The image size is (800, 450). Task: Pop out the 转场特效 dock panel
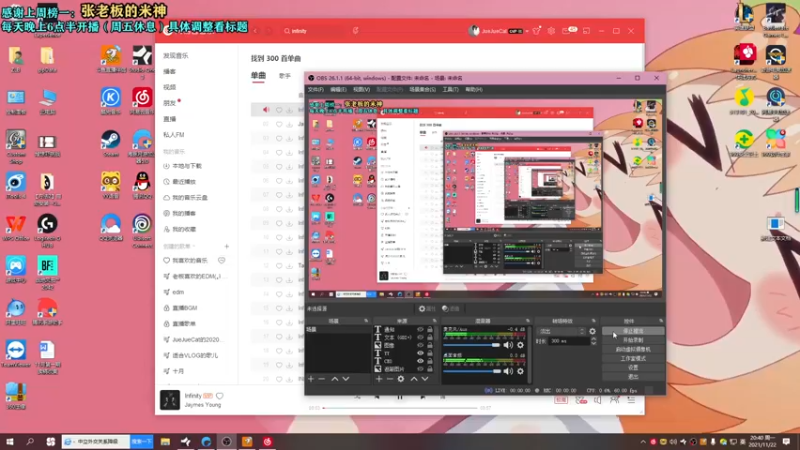(x=593, y=321)
